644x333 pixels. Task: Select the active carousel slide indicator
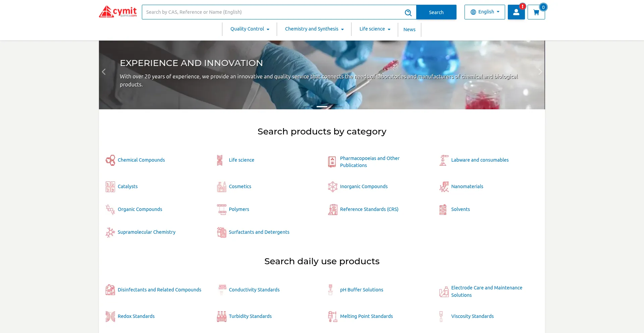coord(322,107)
